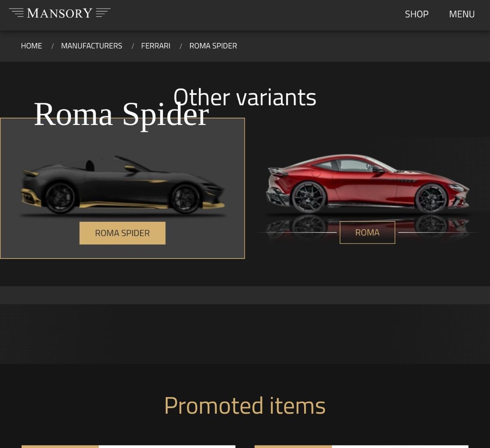The image size is (490, 448).
Task: View the red Roma coupe image
Action: coord(367,184)
